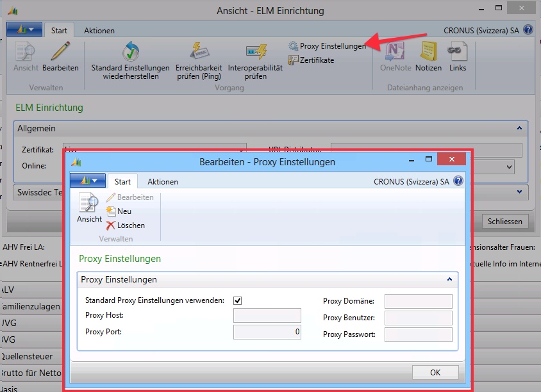Collapse the Allgemein section

point(519,129)
